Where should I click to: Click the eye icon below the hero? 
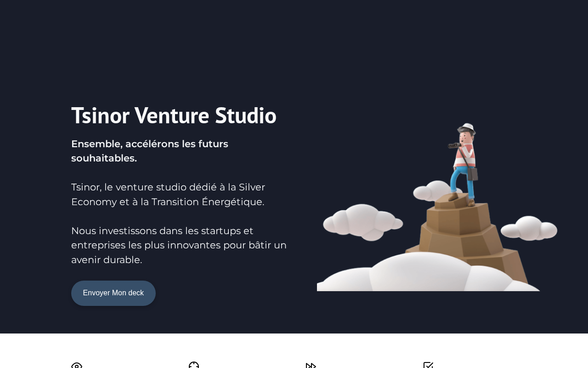(x=77, y=365)
